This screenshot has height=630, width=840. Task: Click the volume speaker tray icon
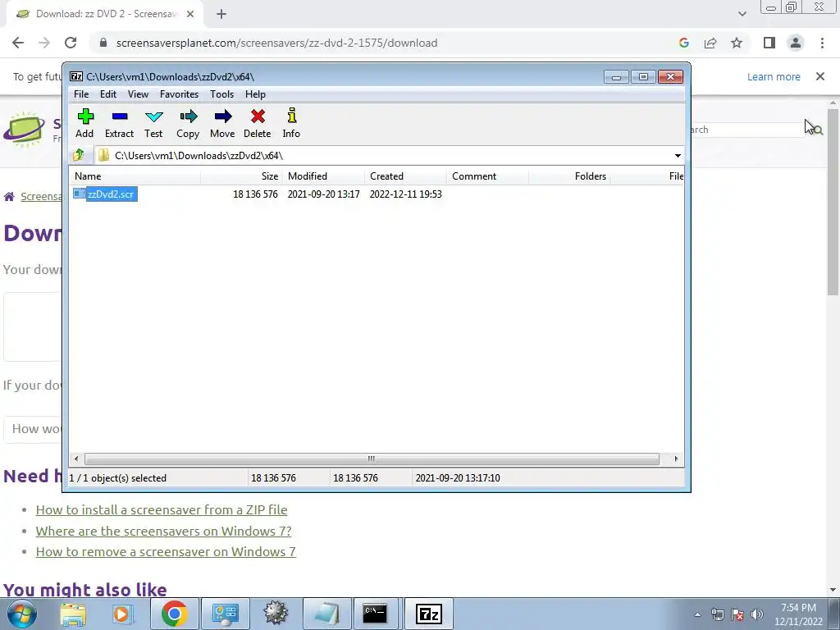tap(756, 614)
